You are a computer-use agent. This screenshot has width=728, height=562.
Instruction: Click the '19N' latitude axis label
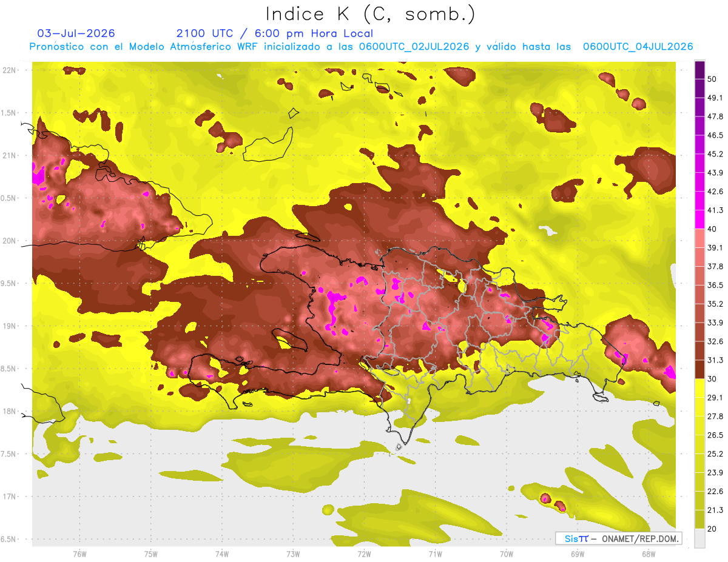8,326
